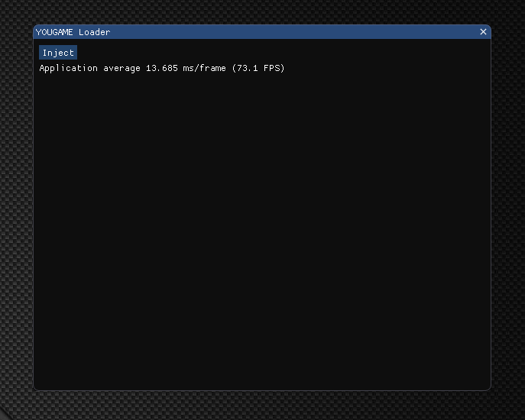This screenshot has height=420, width=525.
Task: Start injection with the Inject button
Action: tap(58, 53)
